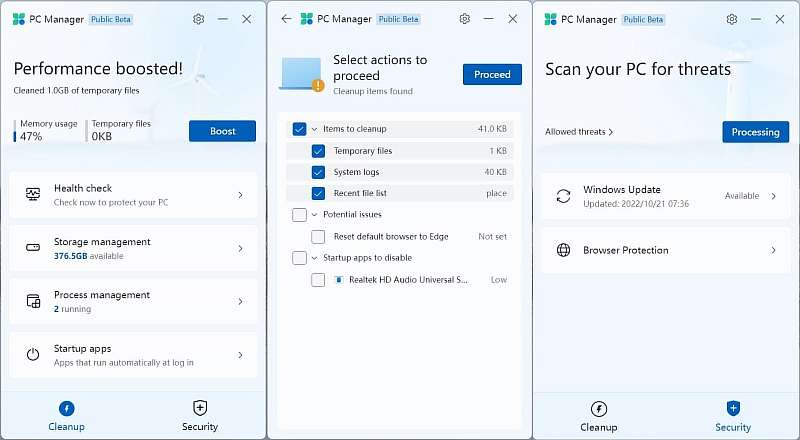Enable Reset default browser to Edge checkbox
The width and height of the screenshot is (800, 440).
click(x=318, y=237)
